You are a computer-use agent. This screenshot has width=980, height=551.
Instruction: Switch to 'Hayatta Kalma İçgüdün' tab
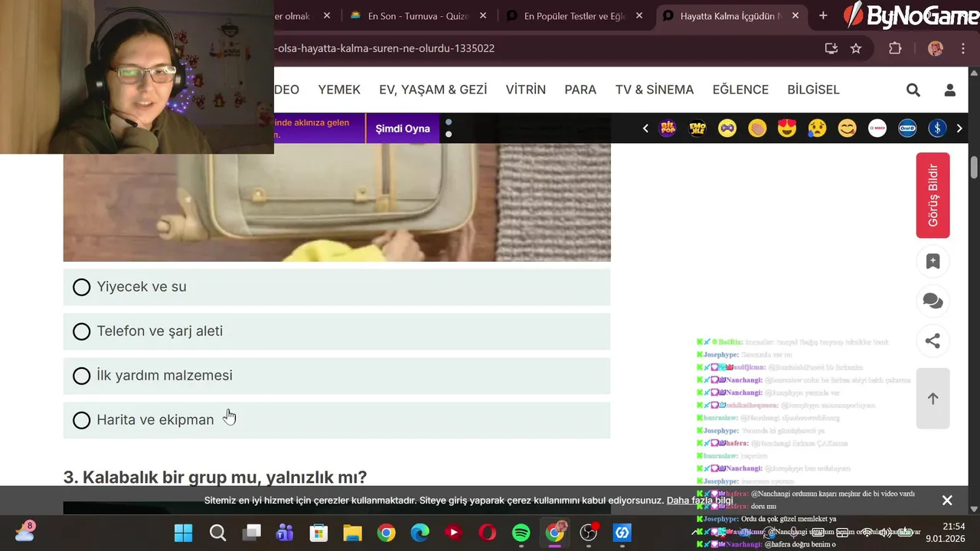(x=730, y=15)
